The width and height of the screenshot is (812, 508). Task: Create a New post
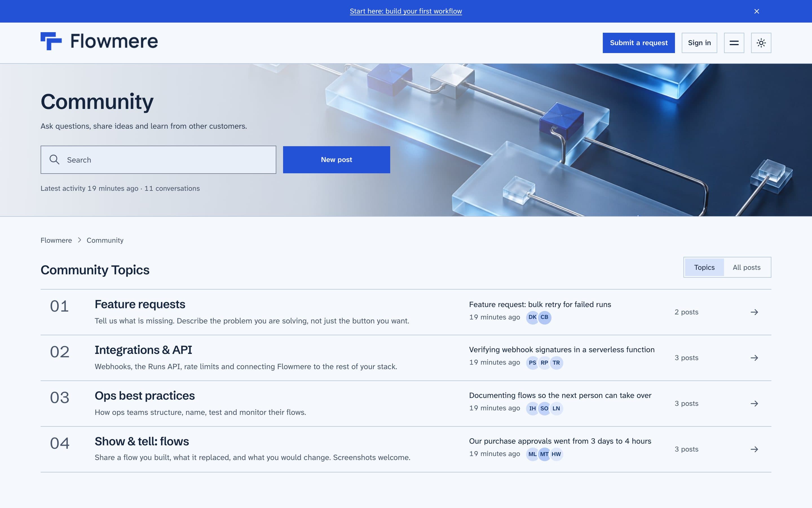pyautogui.click(x=336, y=159)
